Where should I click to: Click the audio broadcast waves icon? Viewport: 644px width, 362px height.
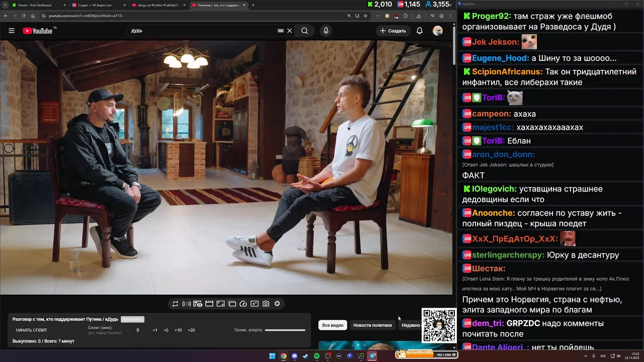(186, 304)
